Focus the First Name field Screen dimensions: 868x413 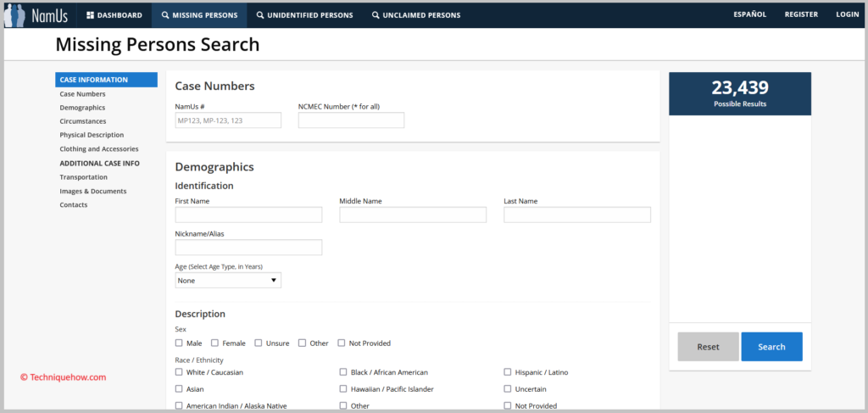coord(248,215)
